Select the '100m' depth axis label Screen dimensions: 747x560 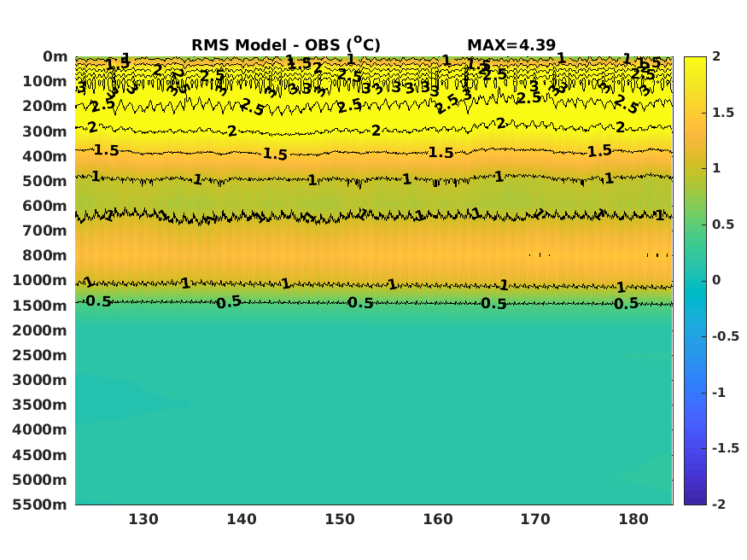44,81
